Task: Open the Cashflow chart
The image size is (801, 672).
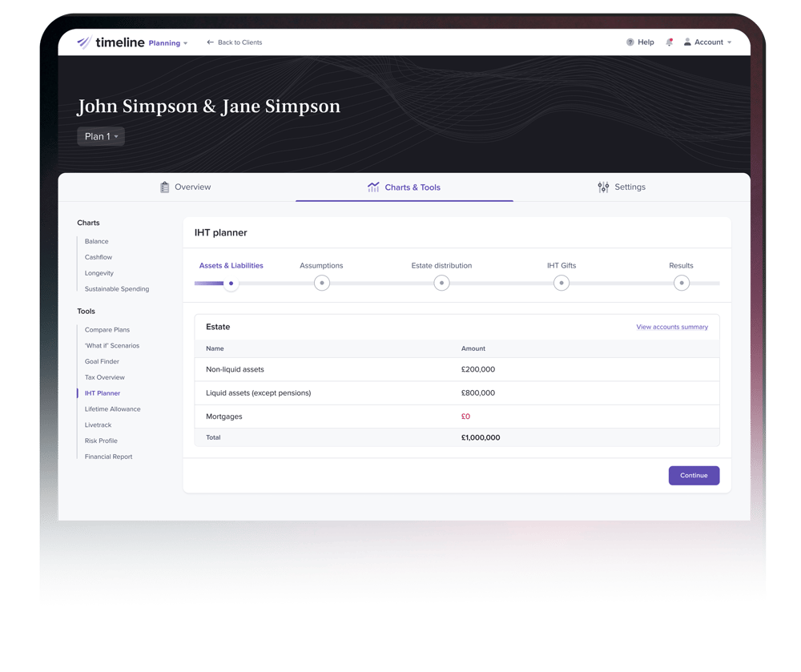Action: [98, 257]
